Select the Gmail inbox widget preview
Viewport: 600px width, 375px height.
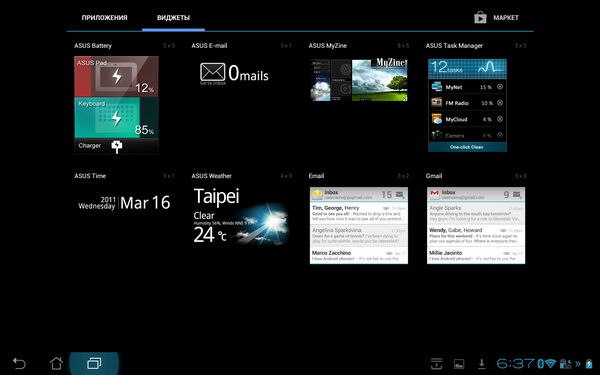476,225
